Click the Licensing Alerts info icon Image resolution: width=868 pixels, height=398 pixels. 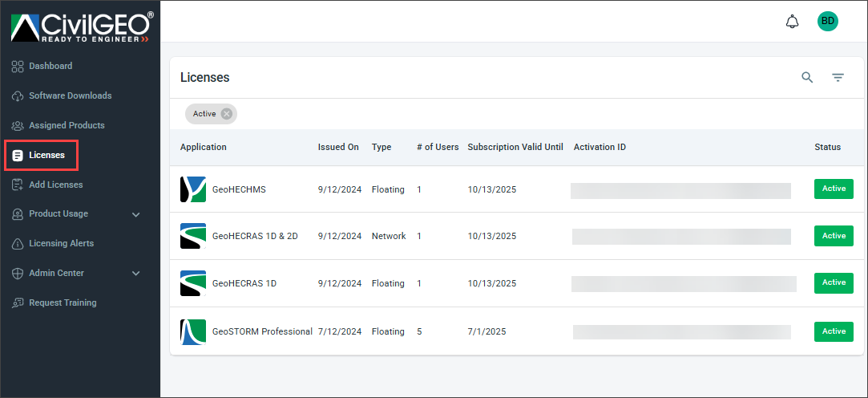(x=18, y=243)
